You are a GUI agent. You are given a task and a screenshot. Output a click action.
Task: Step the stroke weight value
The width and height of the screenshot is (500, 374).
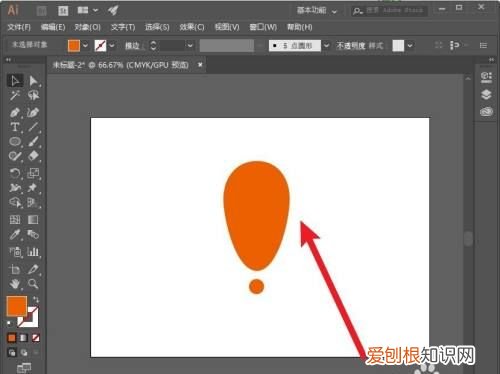tap(153, 45)
